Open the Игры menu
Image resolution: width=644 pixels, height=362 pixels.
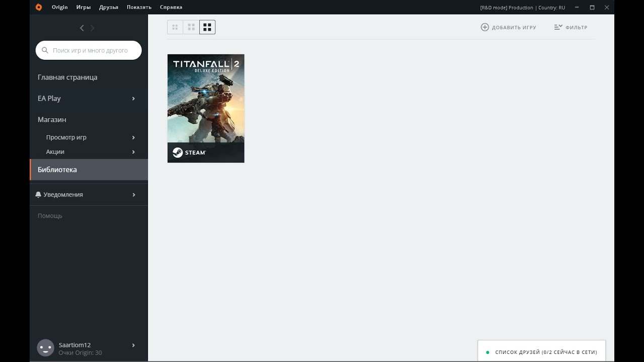pyautogui.click(x=84, y=7)
